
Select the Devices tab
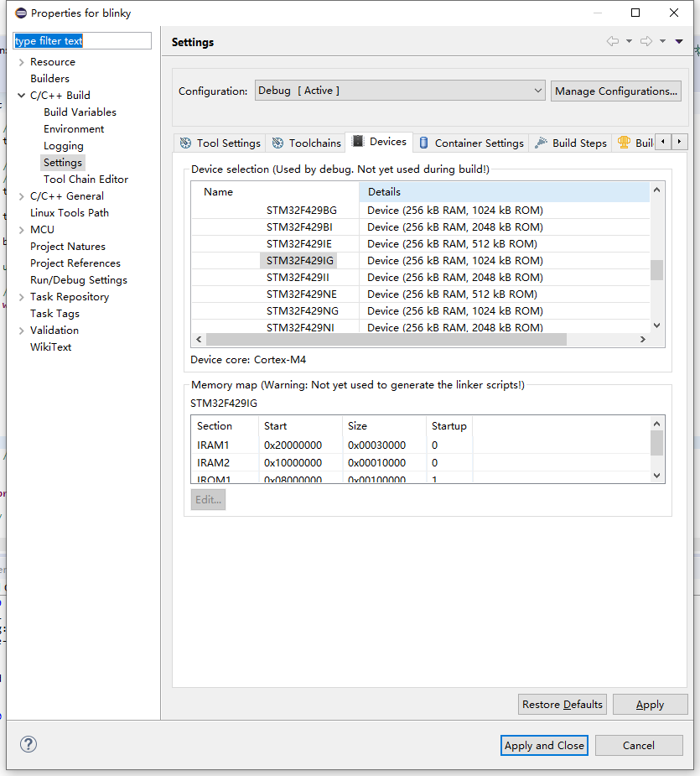click(x=380, y=142)
